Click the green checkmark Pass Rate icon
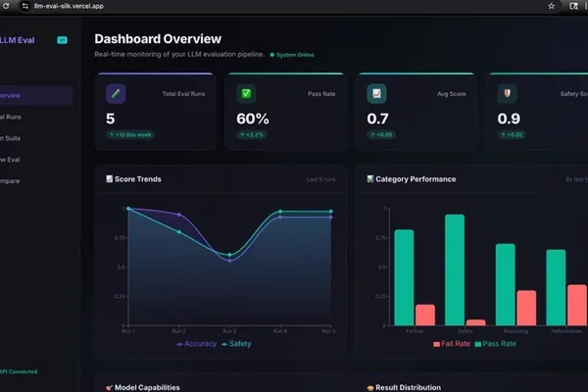The width and height of the screenshot is (588, 392). point(246,94)
